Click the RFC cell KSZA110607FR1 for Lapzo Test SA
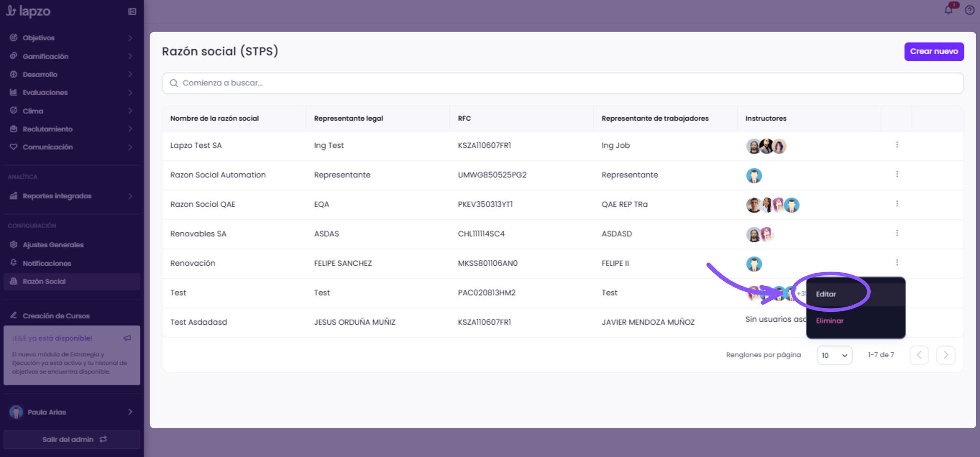The height and width of the screenshot is (457, 980). [x=484, y=146]
